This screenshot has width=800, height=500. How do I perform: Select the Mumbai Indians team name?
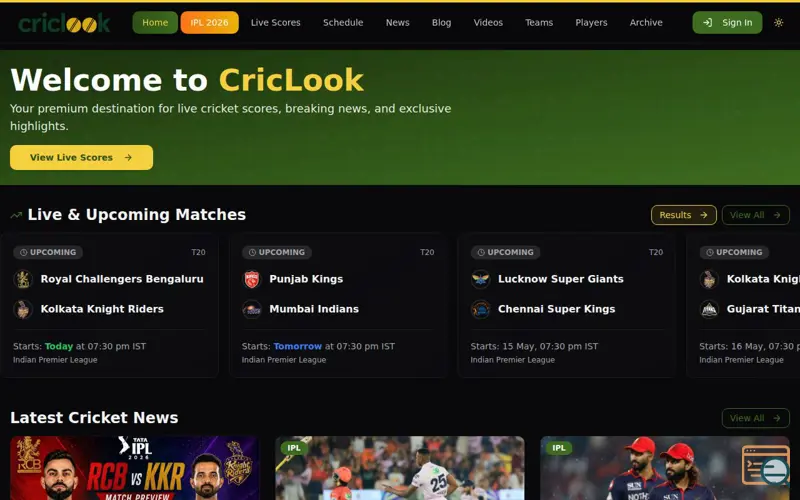(x=314, y=309)
